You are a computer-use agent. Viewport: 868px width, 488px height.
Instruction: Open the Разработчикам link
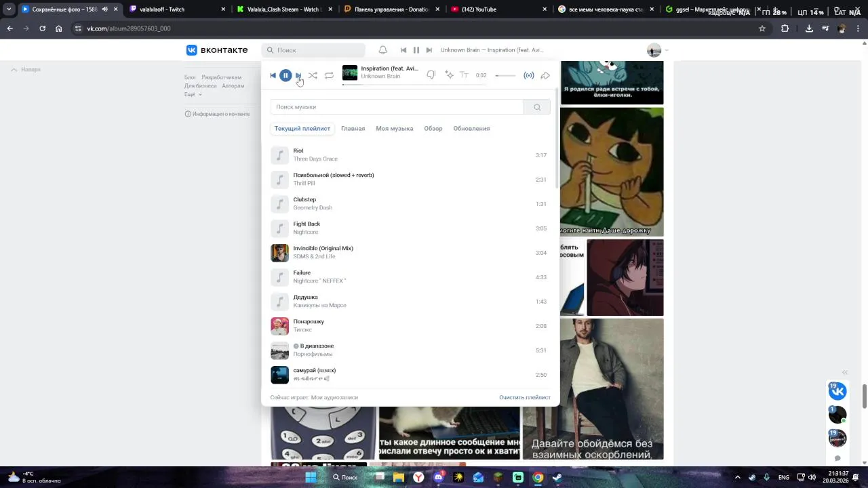222,77
